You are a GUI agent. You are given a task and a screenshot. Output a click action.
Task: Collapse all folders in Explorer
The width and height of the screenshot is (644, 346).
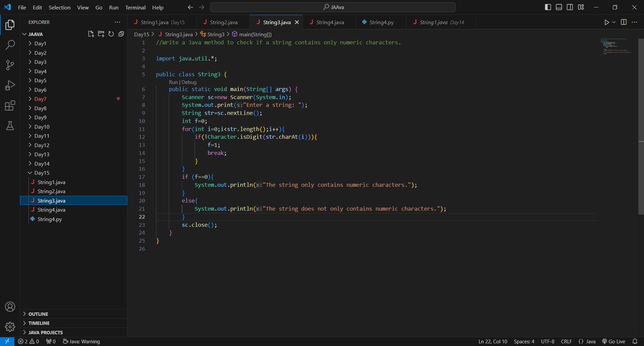click(x=121, y=34)
